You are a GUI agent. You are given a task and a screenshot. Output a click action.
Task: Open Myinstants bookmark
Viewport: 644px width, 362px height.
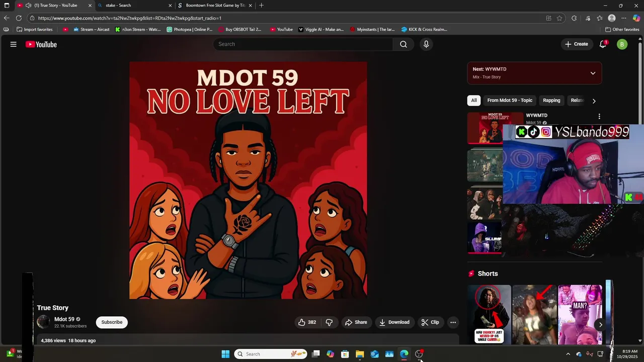click(372, 29)
